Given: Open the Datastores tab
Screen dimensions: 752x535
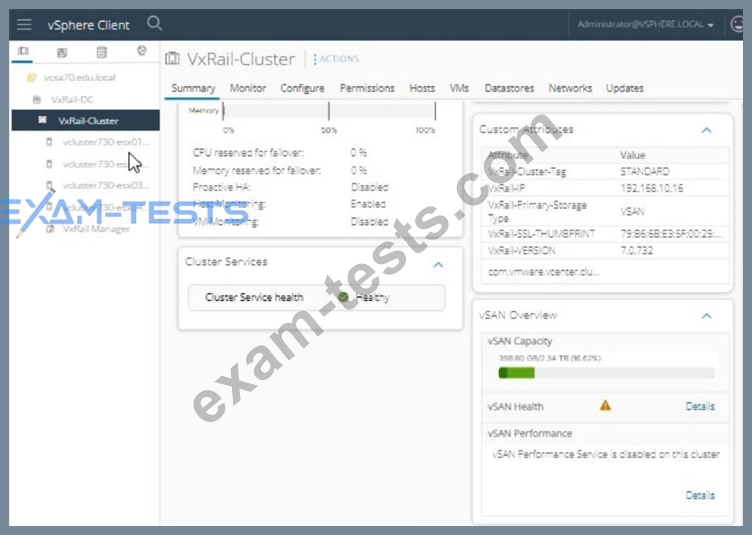Looking at the screenshot, I should click(509, 88).
